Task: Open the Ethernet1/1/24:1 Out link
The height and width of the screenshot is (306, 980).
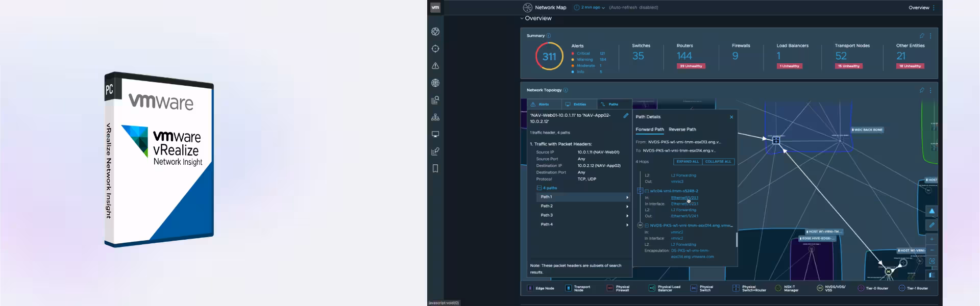Action: [684, 216]
